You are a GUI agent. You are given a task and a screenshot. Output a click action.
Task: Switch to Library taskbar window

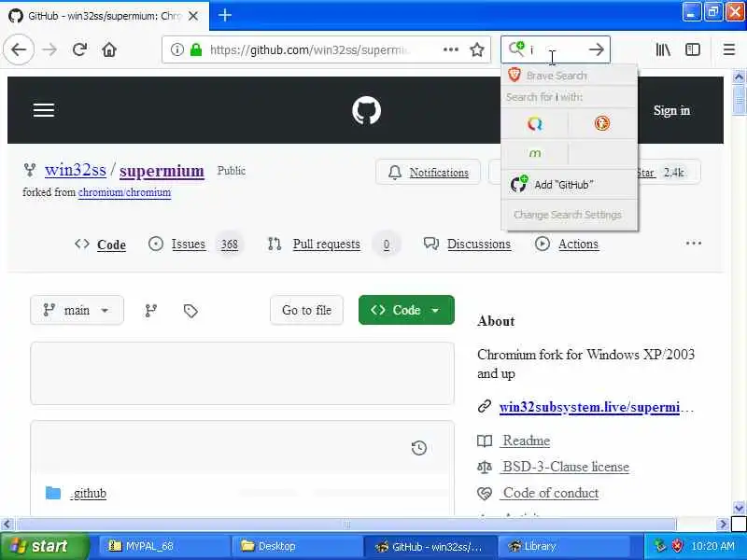(563, 546)
